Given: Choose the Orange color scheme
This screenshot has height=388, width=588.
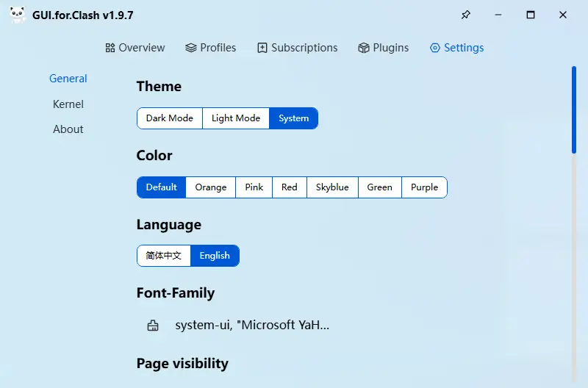Looking at the screenshot, I should point(211,187).
